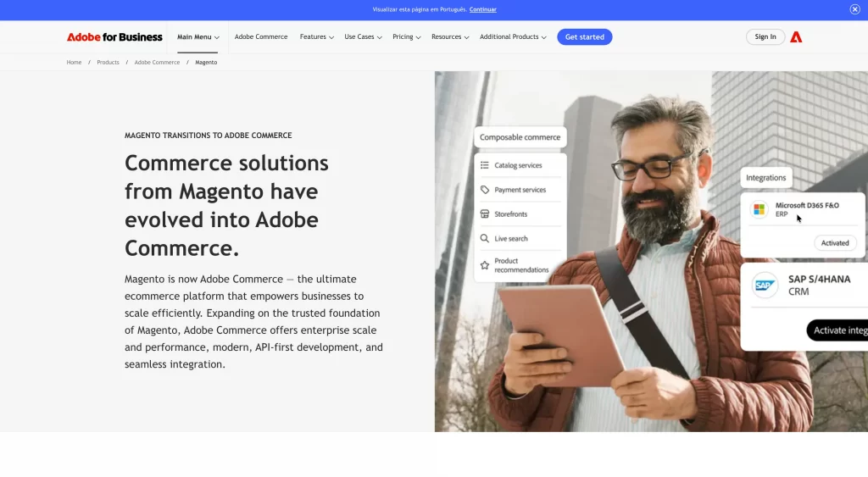Expand the Main Menu dropdown
This screenshot has height=477, width=868.
tap(198, 37)
